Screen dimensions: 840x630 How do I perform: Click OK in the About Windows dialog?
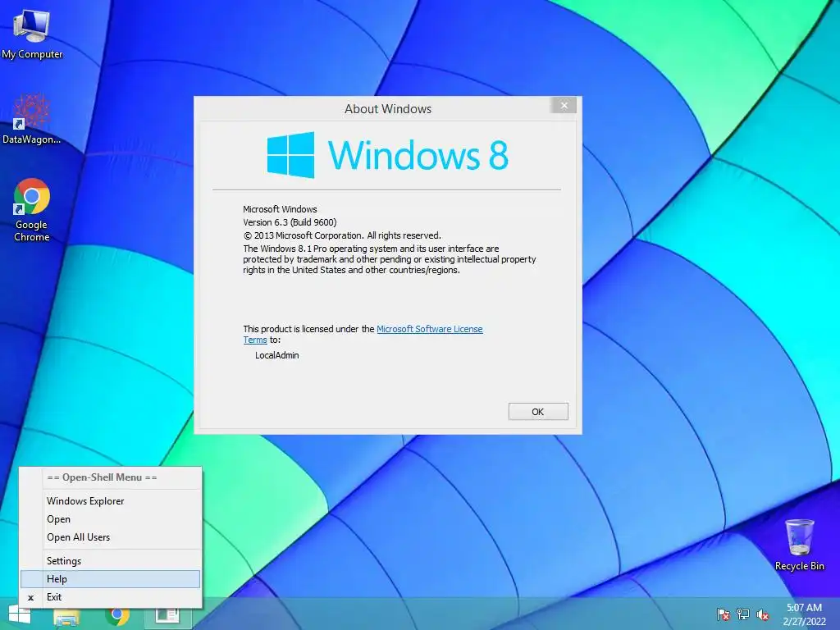[x=538, y=412]
